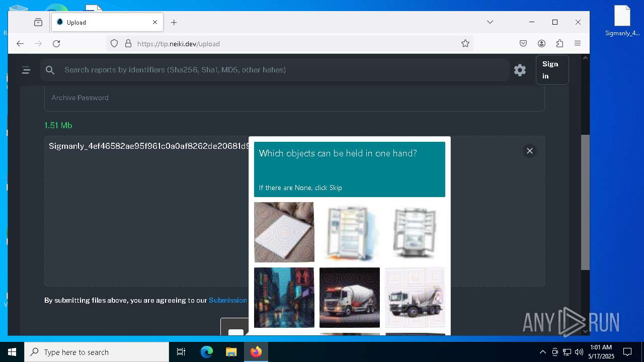Image resolution: width=644 pixels, height=362 pixels.
Task: Open Firefox View tab icon
Action: pyautogui.click(x=38, y=22)
